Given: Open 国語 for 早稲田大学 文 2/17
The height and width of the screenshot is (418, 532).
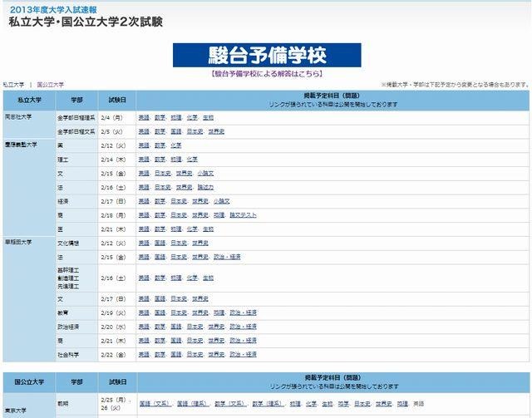Looking at the screenshot, I should coord(160,299).
